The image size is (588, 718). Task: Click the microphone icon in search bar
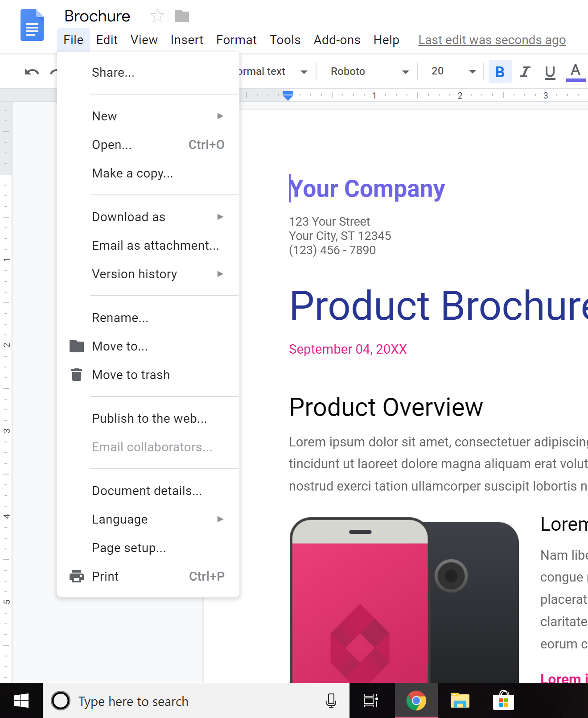[331, 701]
